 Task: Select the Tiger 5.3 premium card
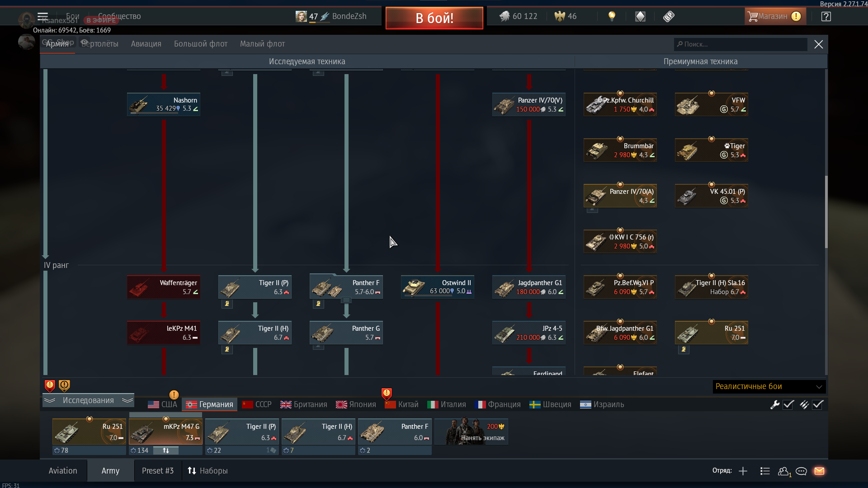pyautogui.click(x=712, y=150)
